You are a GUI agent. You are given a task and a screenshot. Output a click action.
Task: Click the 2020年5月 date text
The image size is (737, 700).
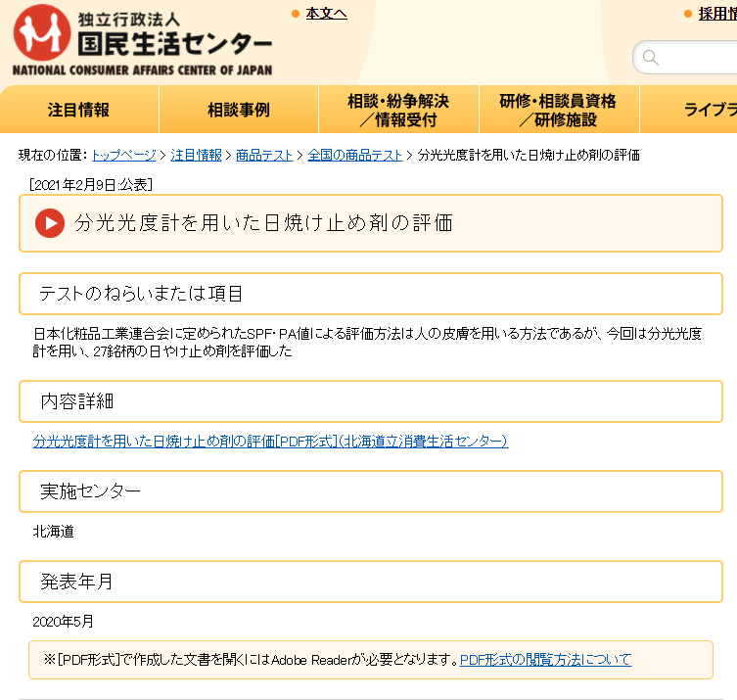tap(63, 622)
